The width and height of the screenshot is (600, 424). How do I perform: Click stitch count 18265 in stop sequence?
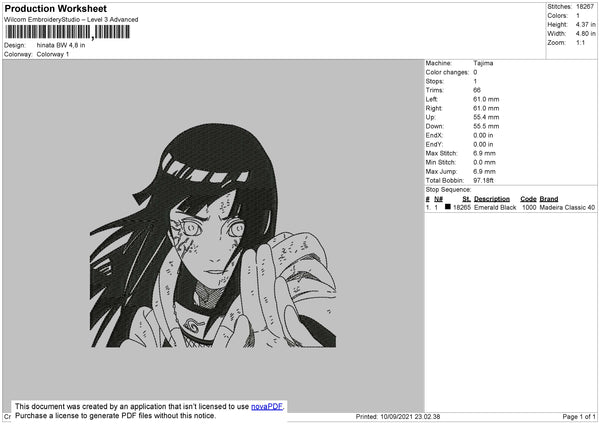(x=462, y=207)
